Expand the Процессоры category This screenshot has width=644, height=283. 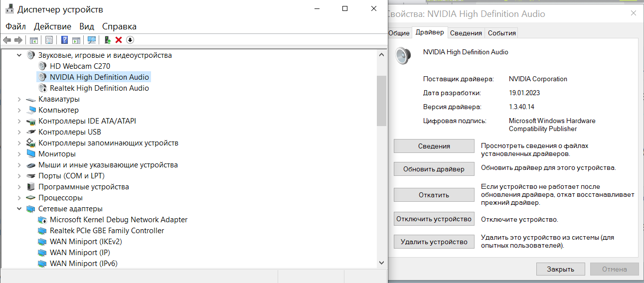pyautogui.click(x=19, y=198)
